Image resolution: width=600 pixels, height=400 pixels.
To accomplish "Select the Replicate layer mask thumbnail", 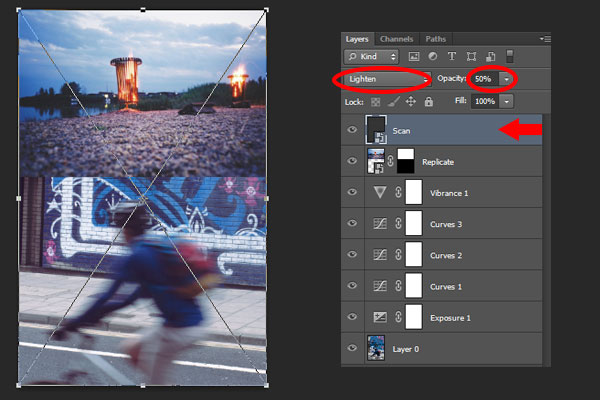I will click(406, 161).
